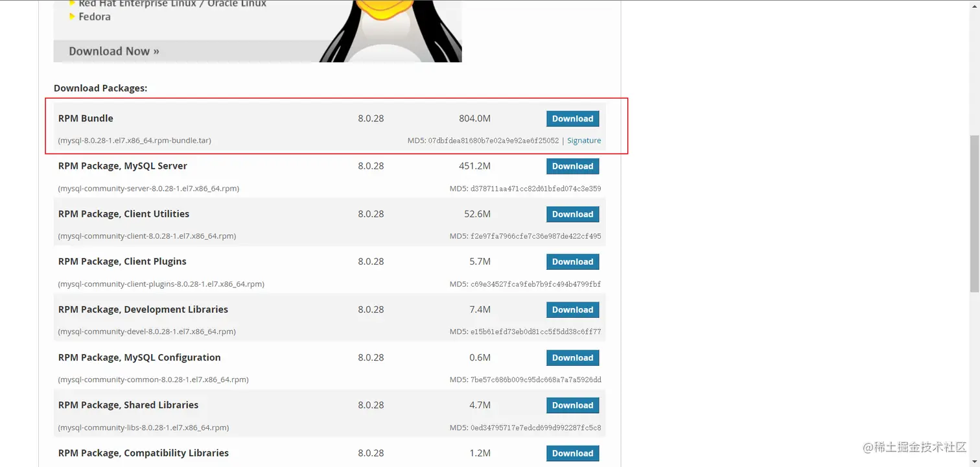Click the 'Fedora' bullet item in banner

coord(95,17)
